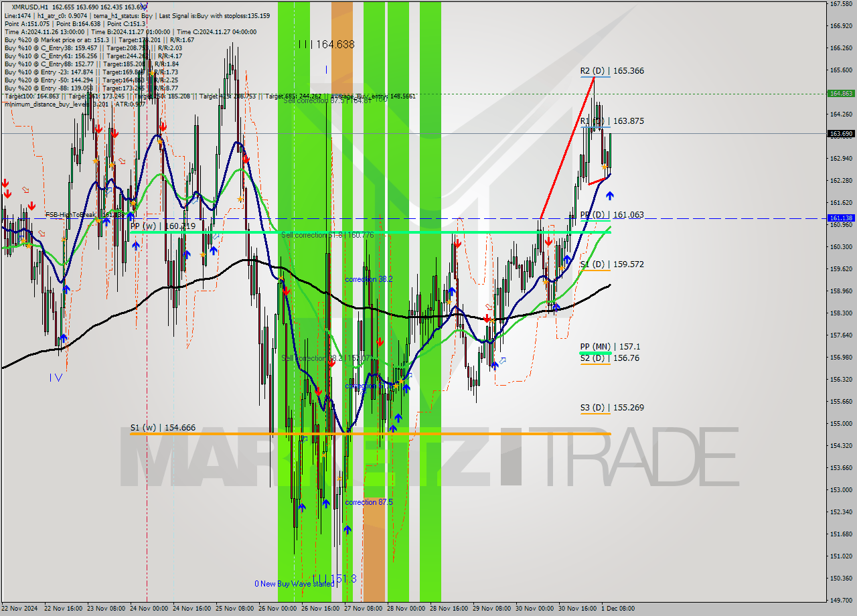Select the S3 (D) | 155.269 label
Screen dimensions: 857x616
(x=612, y=408)
